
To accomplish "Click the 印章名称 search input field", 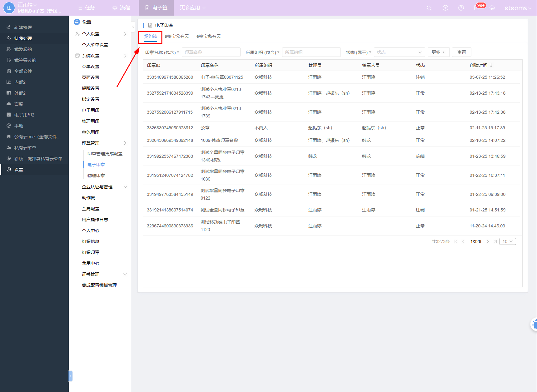I will click(x=211, y=52).
